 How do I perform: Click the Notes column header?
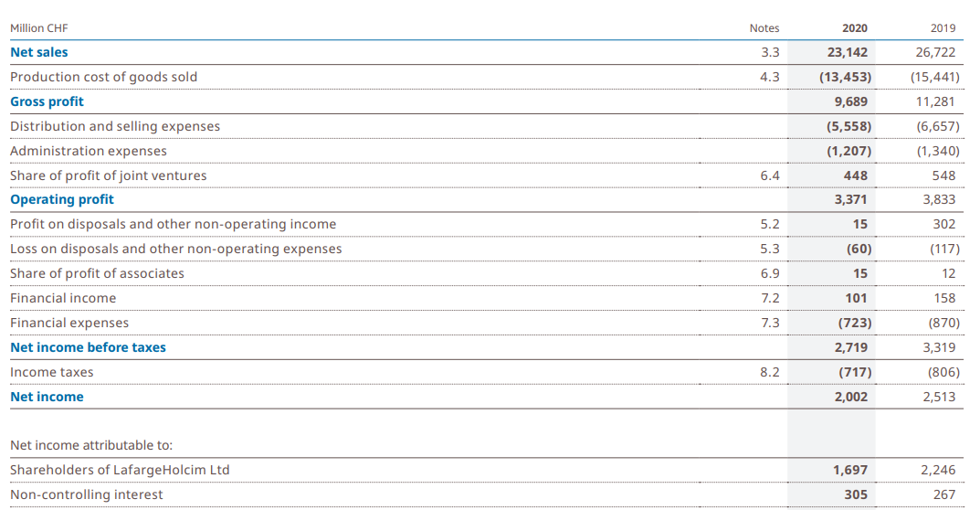[764, 28]
